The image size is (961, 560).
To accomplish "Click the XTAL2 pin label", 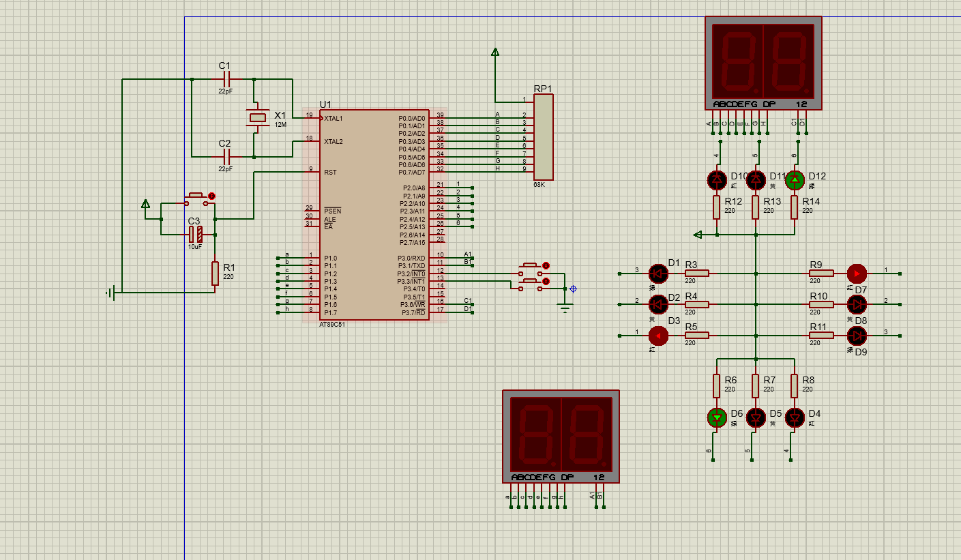I will point(334,141).
